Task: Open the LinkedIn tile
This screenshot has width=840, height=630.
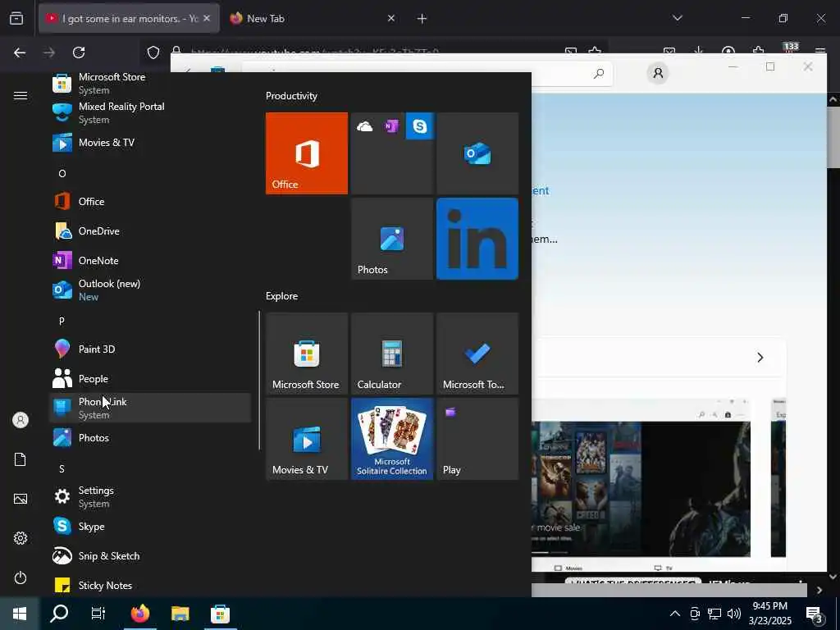Action: tap(477, 239)
